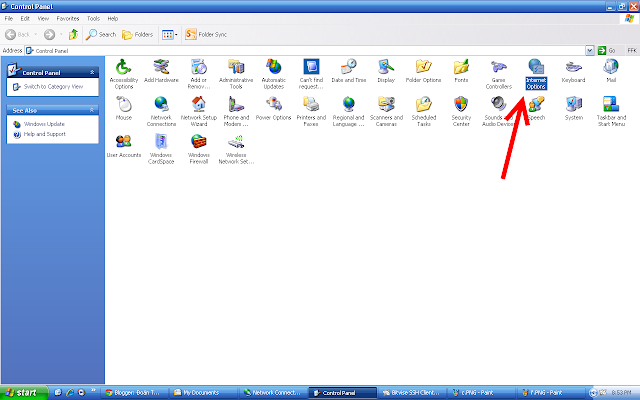
Task: Switch to Network Connections taskbar window
Action: click(x=272, y=393)
